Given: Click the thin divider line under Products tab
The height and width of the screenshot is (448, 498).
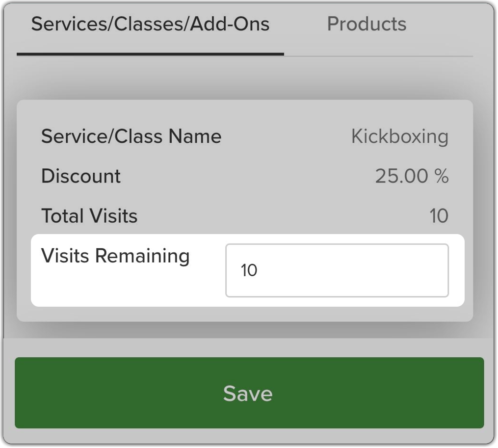Looking at the screenshot, I should pyautogui.click(x=379, y=56).
